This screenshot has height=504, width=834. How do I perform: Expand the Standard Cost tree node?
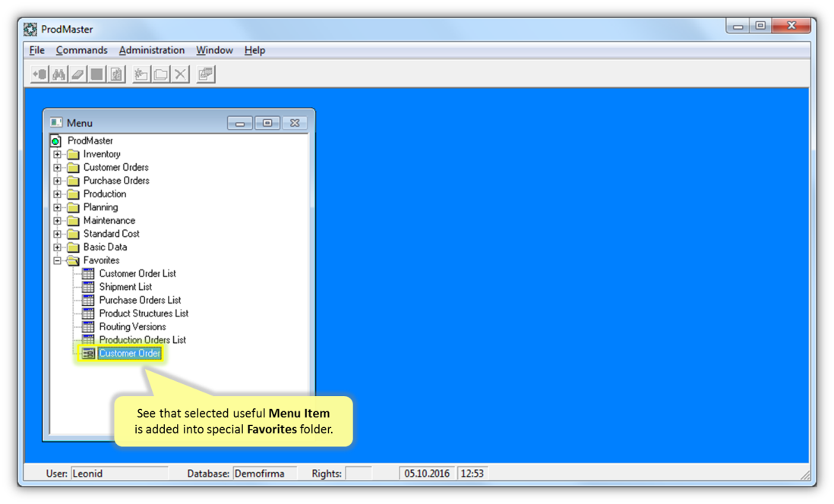[x=58, y=234]
